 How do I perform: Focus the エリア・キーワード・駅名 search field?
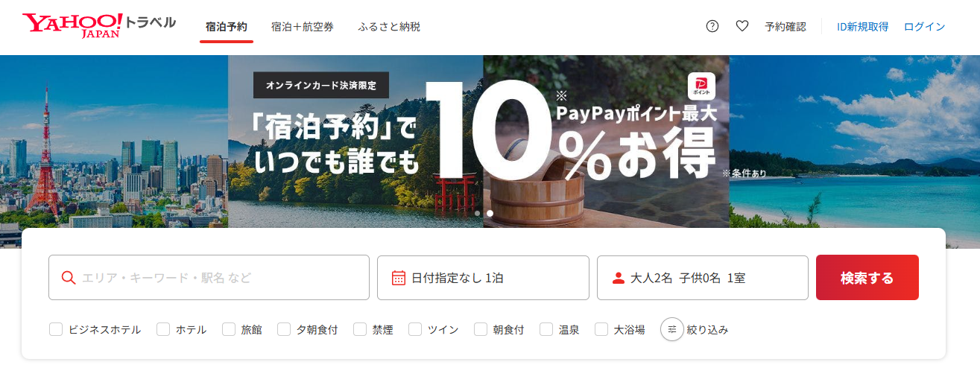(209, 278)
